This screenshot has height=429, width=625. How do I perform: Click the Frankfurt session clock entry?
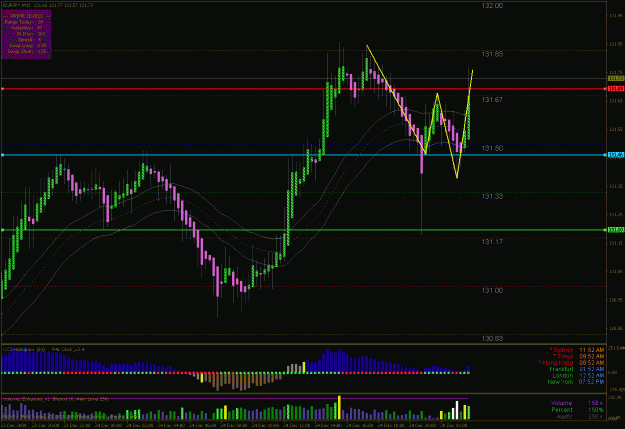coord(577,369)
